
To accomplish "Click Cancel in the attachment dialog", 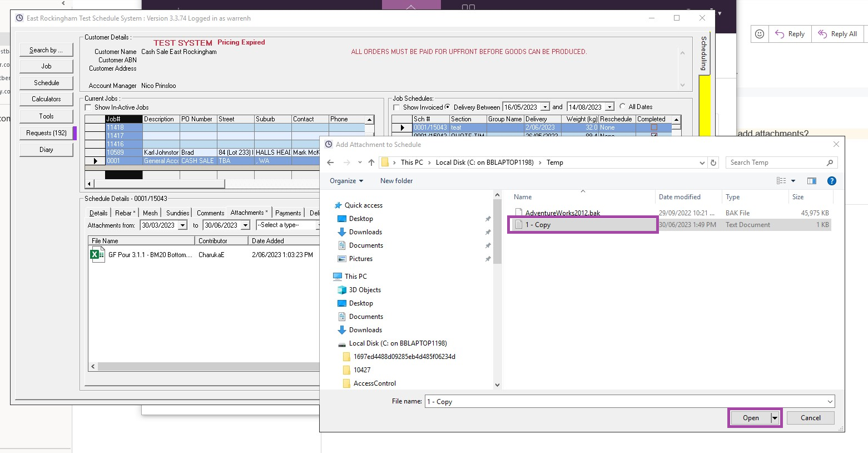I will [810, 417].
